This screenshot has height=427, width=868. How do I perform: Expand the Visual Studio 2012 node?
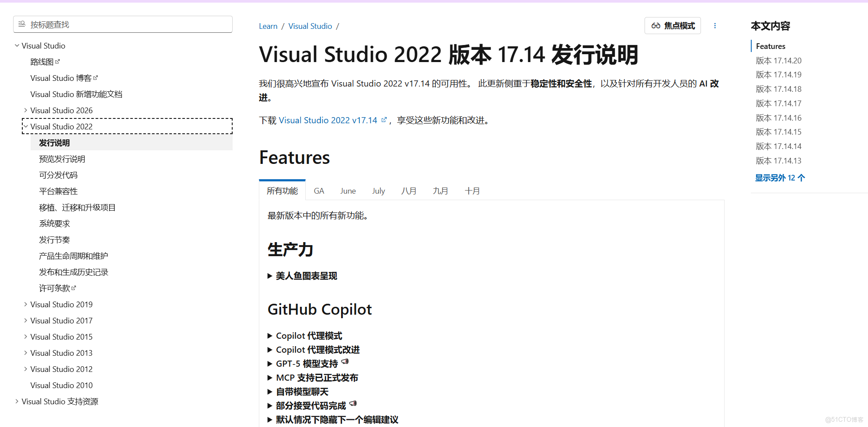click(26, 369)
